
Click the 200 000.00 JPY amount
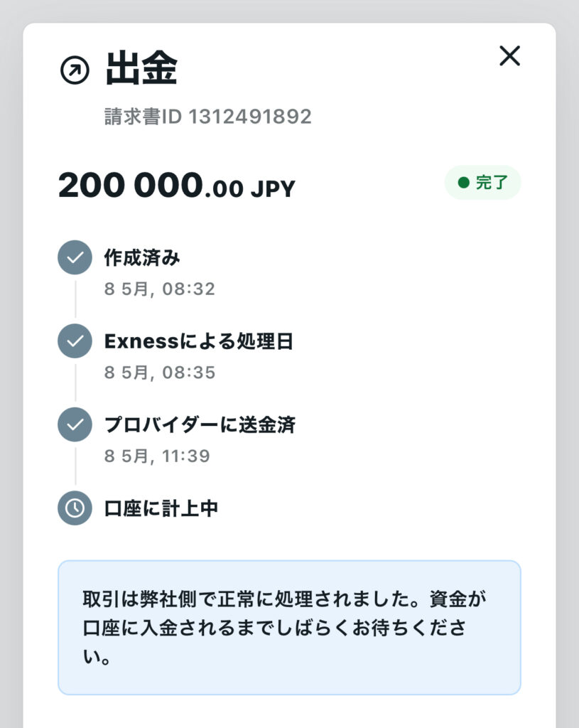[x=176, y=186]
